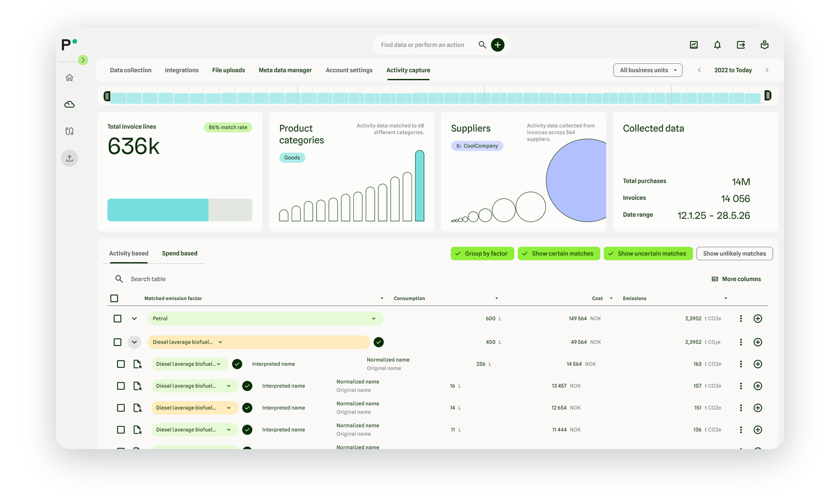
Task: Grab the left handle of the timeline range
Action: [x=107, y=96]
